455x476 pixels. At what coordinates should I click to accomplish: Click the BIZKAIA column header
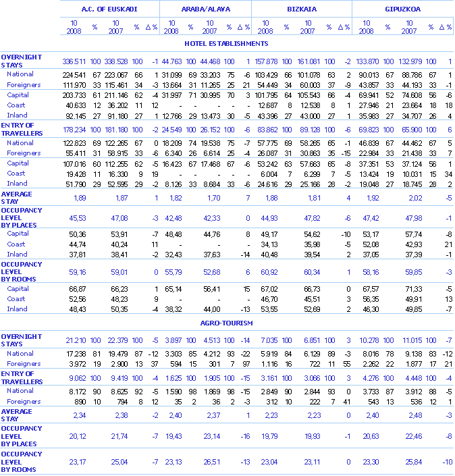(x=301, y=9)
